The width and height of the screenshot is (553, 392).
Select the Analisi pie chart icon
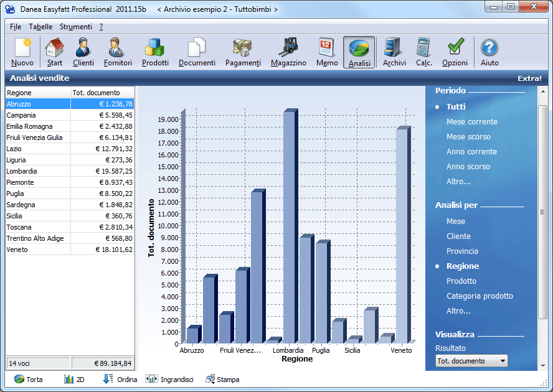359,52
